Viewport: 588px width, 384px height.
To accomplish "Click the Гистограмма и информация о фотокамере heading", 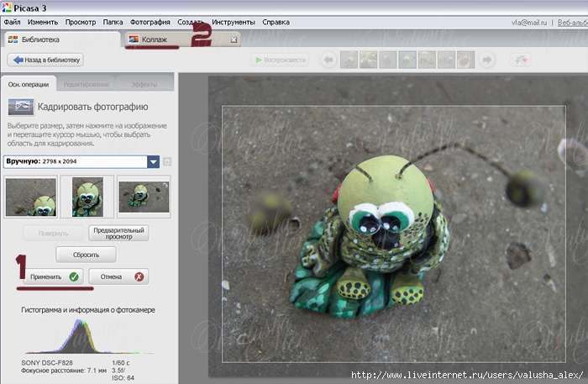I will 87,310.
